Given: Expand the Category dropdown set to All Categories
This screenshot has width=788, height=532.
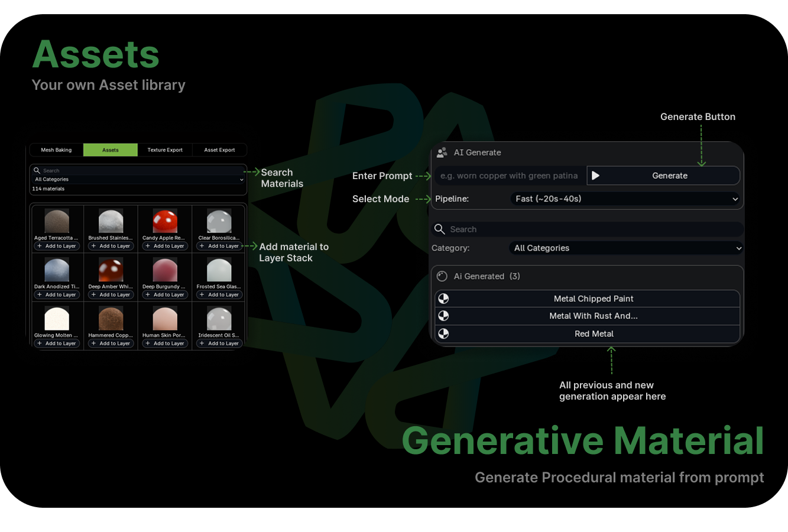Looking at the screenshot, I should click(x=625, y=248).
